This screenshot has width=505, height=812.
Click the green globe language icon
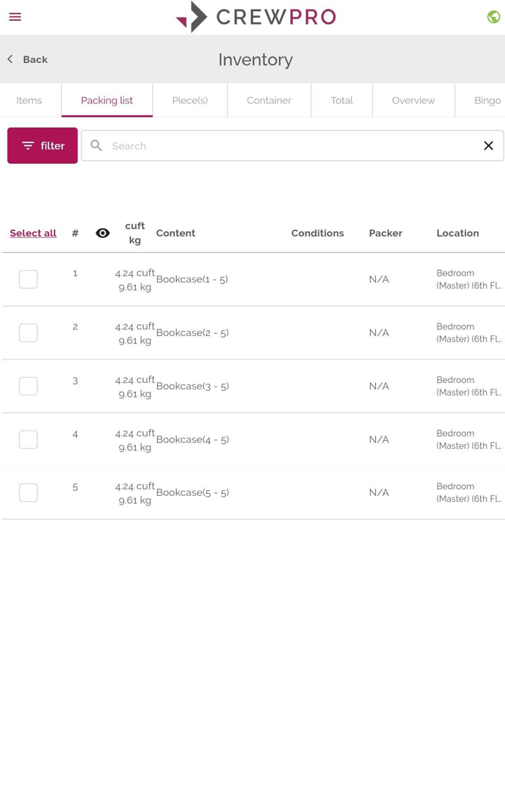(493, 17)
